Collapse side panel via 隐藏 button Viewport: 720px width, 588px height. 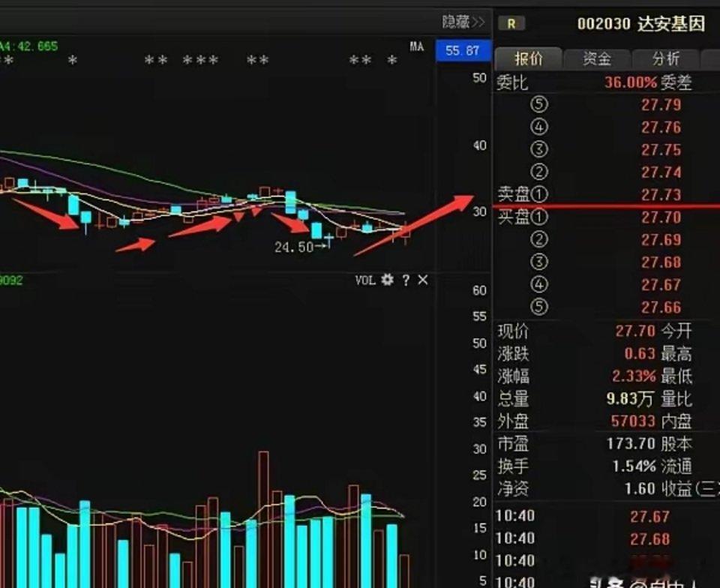pos(463,22)
